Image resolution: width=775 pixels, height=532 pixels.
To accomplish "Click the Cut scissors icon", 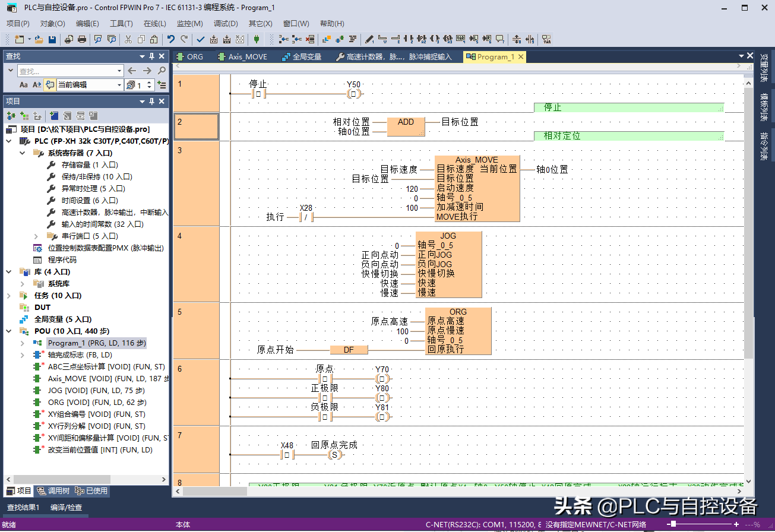I will [128, 40].
